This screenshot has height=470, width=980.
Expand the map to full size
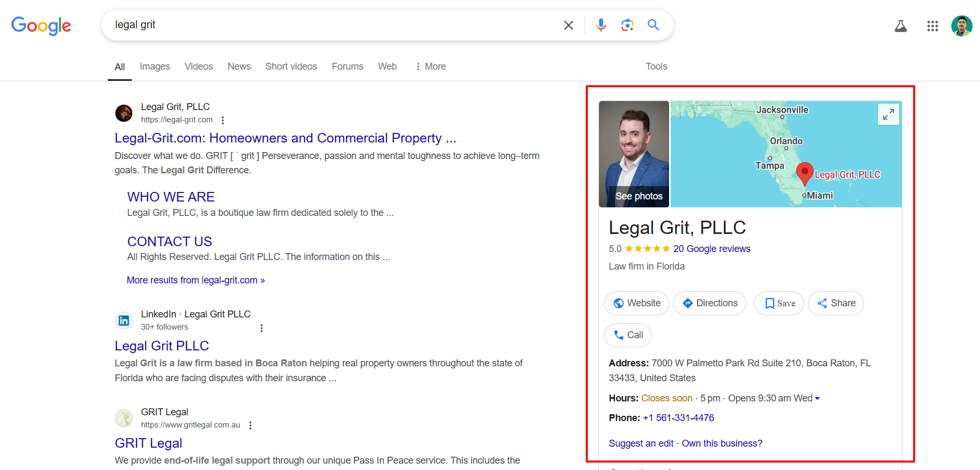[888, 114]
